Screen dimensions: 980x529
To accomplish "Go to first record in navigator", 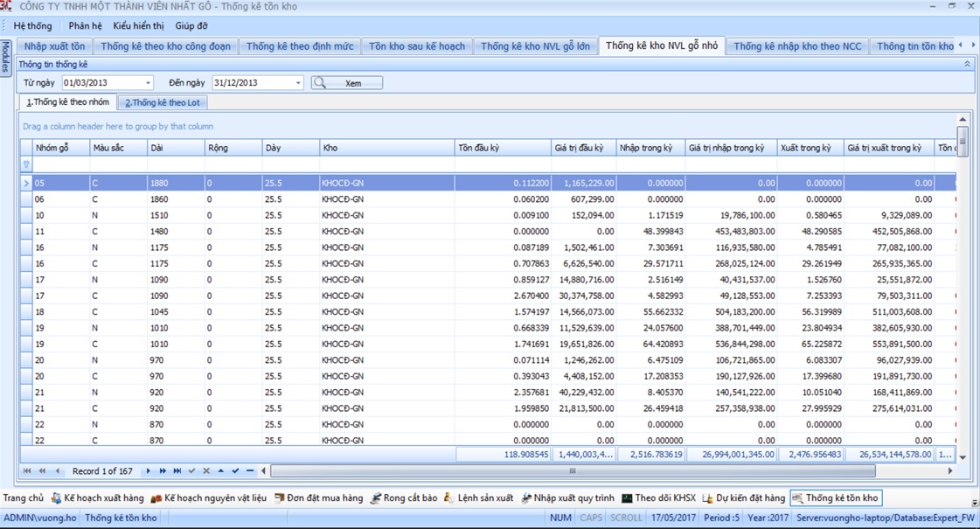I will point(27,470).
